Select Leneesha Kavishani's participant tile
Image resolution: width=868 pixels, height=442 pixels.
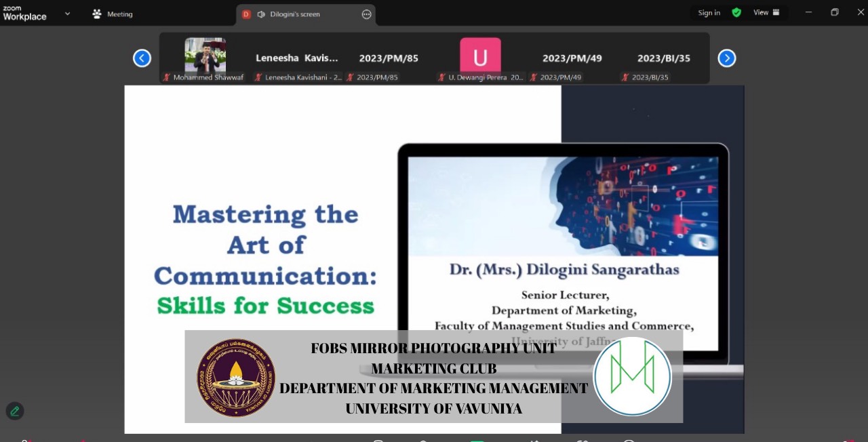coord(297,58)
